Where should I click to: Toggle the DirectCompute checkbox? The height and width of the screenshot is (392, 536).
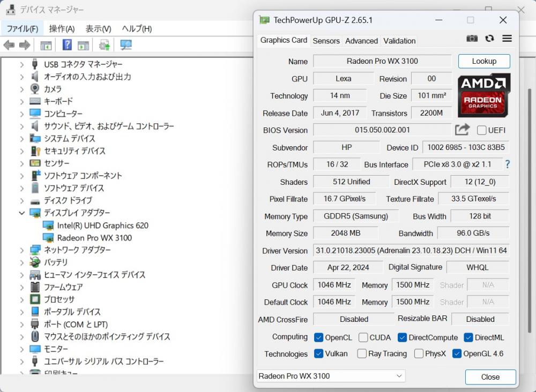click(402, 337)
